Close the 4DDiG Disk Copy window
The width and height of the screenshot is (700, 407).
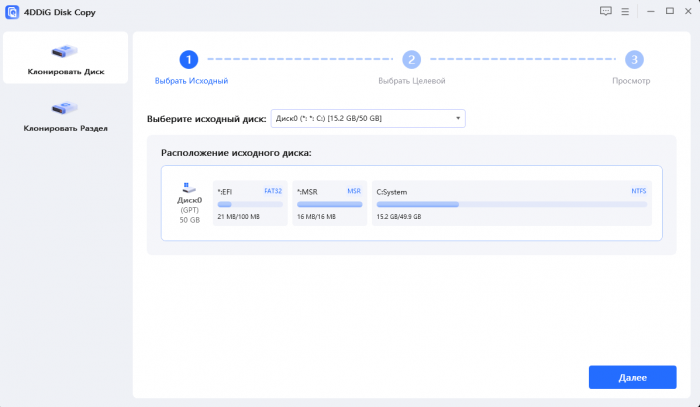(x=685, y=11)
